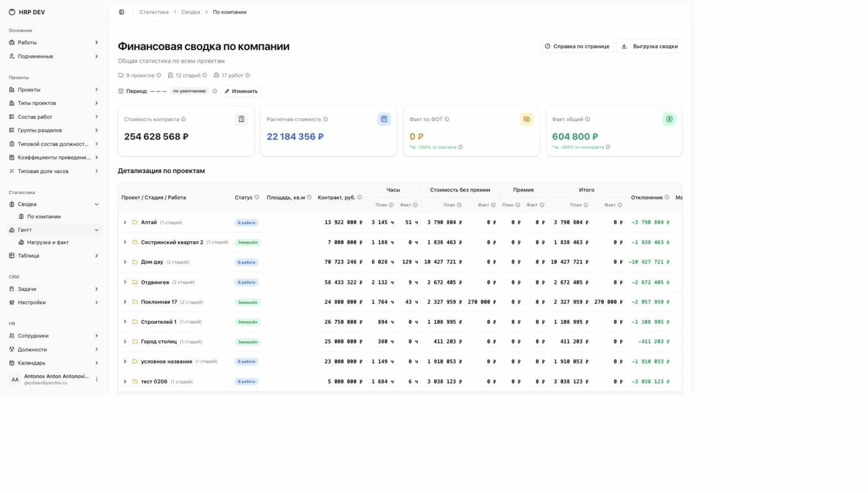
Task: Expand the Алтай project row
Action: click(x=125, y=223)
